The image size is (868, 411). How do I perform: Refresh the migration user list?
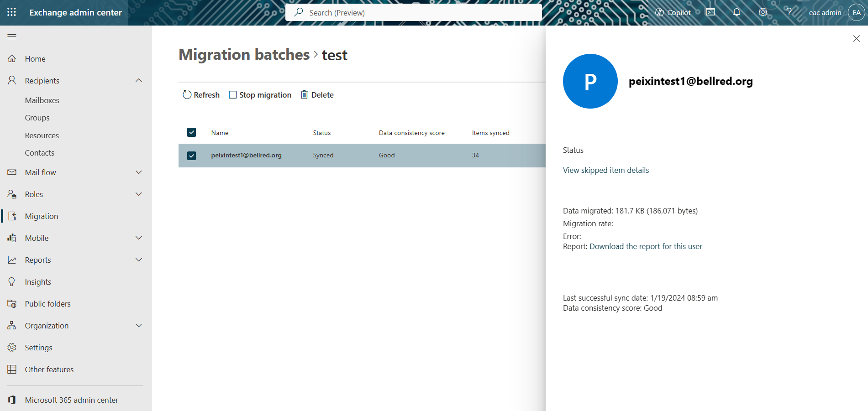pyautogui.click(x=200, y=94)
